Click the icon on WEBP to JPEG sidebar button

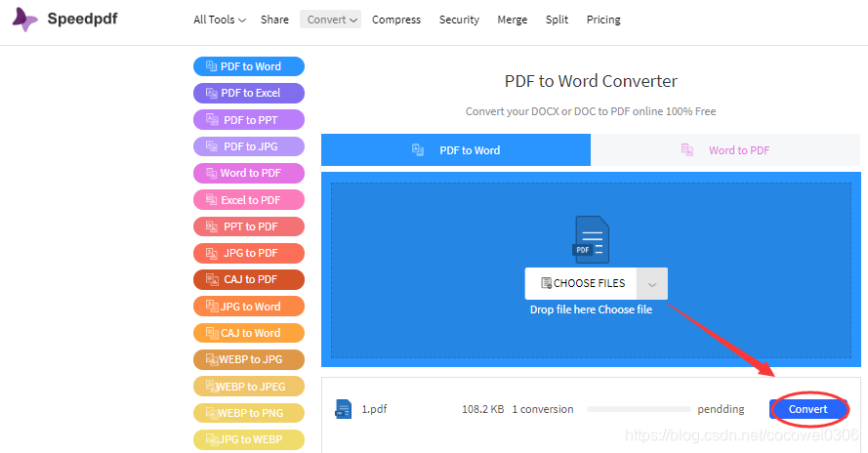point(212,386)
